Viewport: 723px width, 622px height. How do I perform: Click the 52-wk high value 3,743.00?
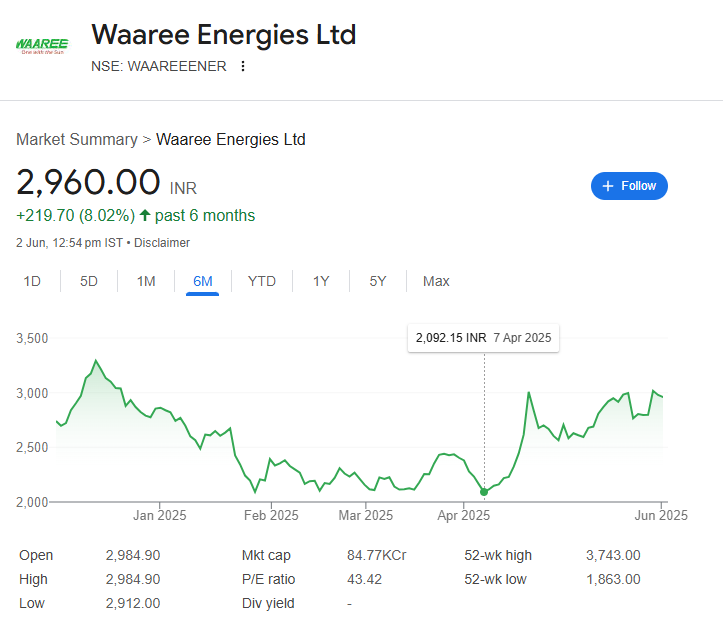pos(613,555)
